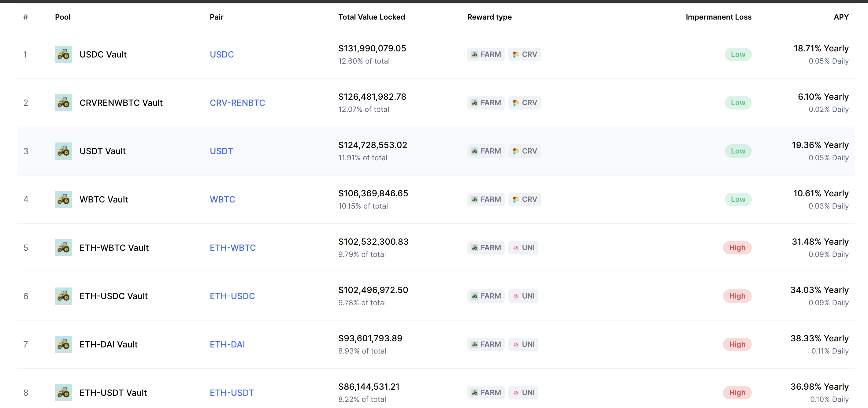Select the USDT Vault pool name
The image size is (868, 408).
(x=102, y=151)
